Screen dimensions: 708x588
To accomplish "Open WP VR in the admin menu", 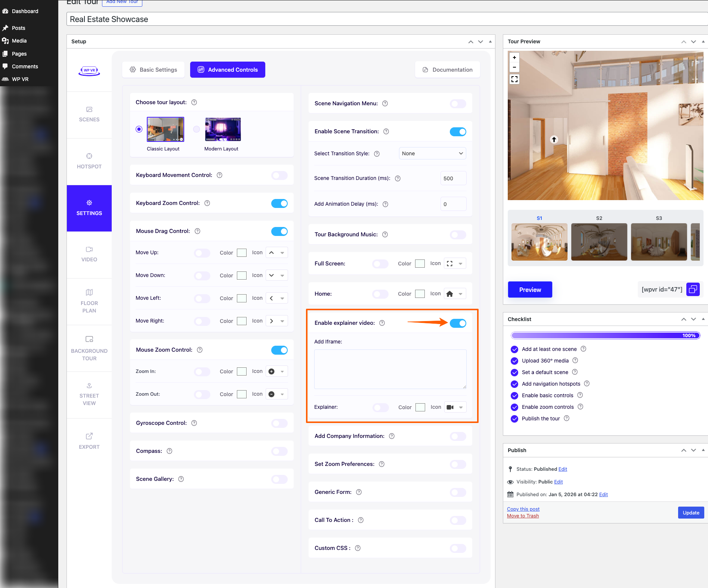I will tap(20, 79).
